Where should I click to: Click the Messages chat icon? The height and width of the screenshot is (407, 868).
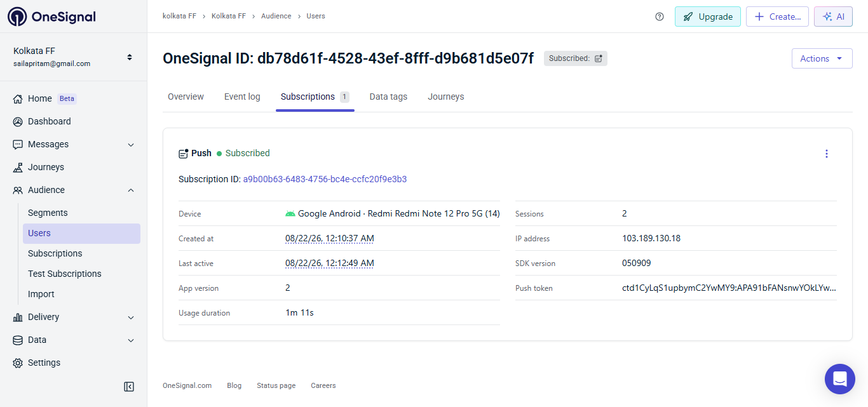[x=18, y=144]
